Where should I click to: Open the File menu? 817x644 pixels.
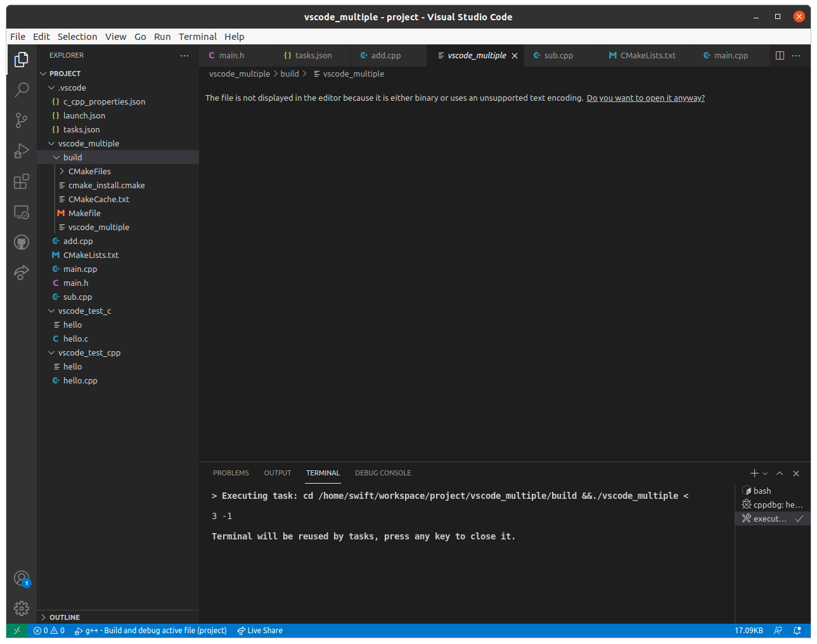pos(18,37)
